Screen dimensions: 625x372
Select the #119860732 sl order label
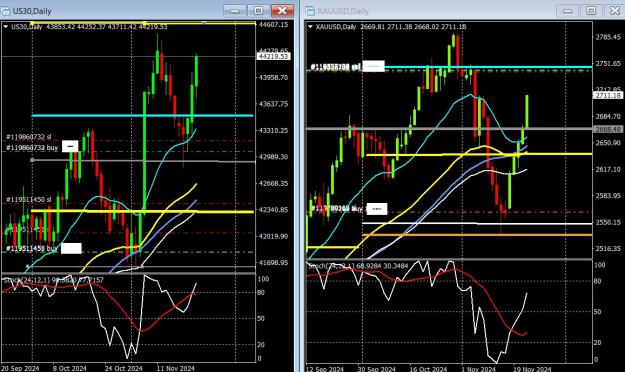29,137
